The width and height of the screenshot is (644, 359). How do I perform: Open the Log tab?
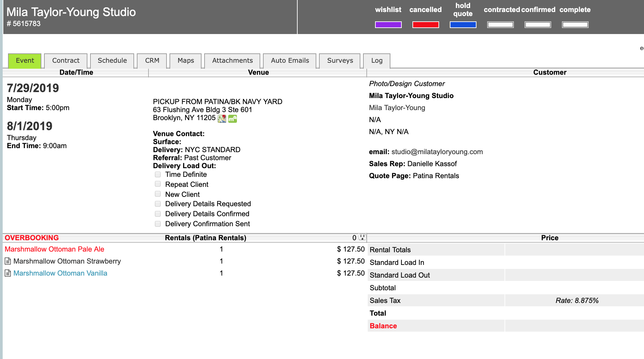point(377,61)
